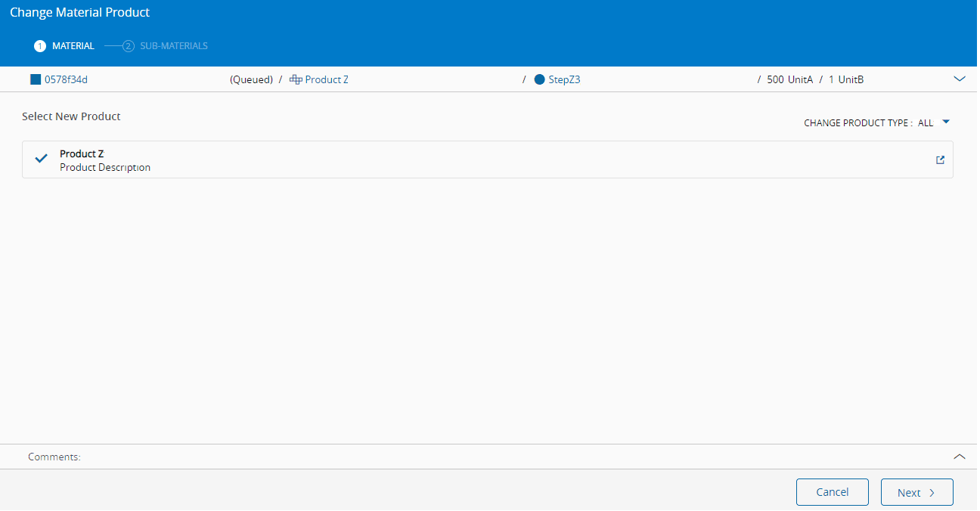
Task: Click the step 2 circle icon of wizard
Action: [x=129, y=46]
